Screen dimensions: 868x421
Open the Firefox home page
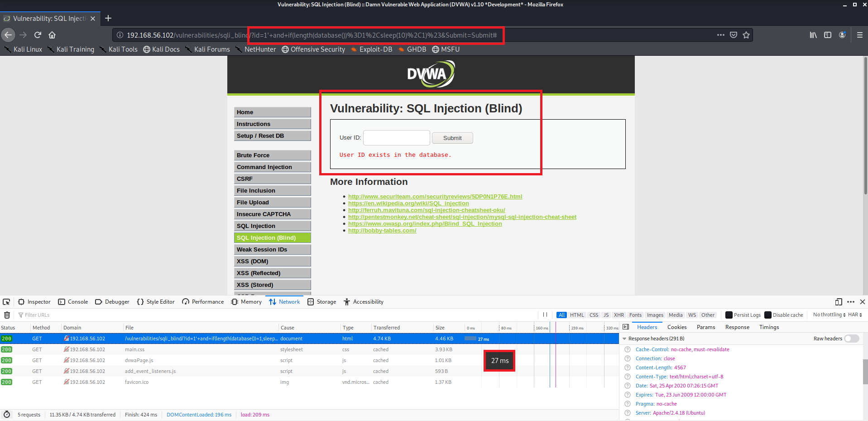coord(52,35)
